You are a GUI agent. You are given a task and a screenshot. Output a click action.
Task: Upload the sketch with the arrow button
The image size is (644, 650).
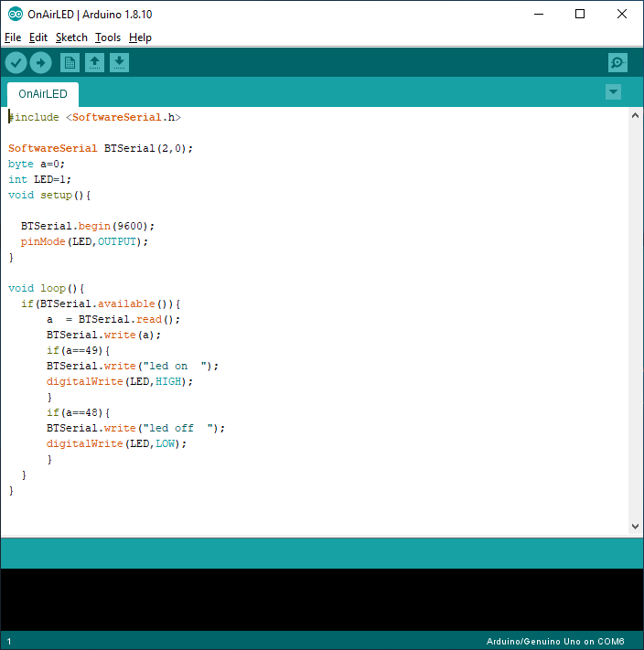tap(40, 63)
